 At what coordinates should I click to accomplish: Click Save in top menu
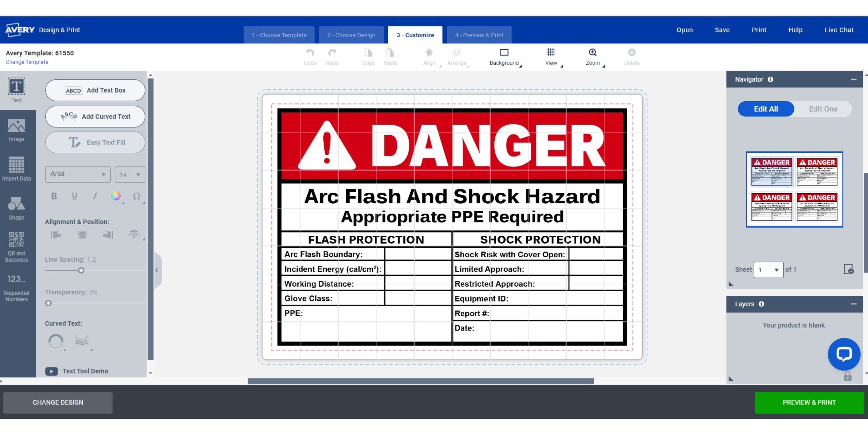[722, 30]
